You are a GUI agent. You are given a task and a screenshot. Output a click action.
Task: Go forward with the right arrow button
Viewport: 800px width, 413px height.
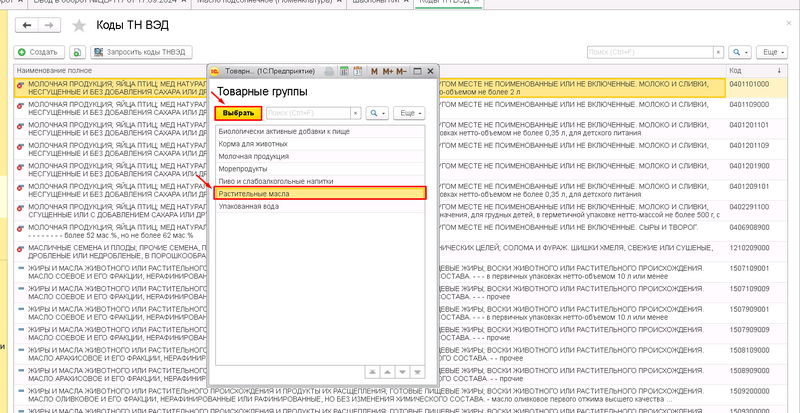49,25
